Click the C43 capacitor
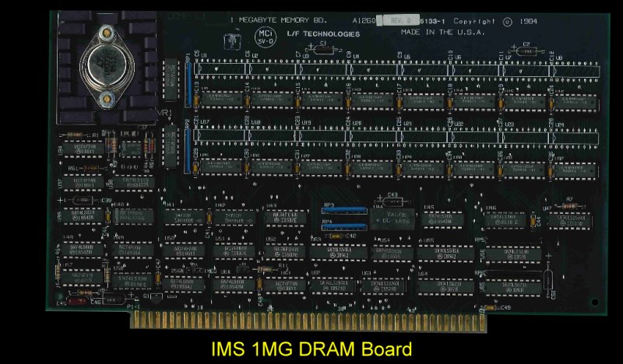The image size is (623, 364). coord(393,201)
